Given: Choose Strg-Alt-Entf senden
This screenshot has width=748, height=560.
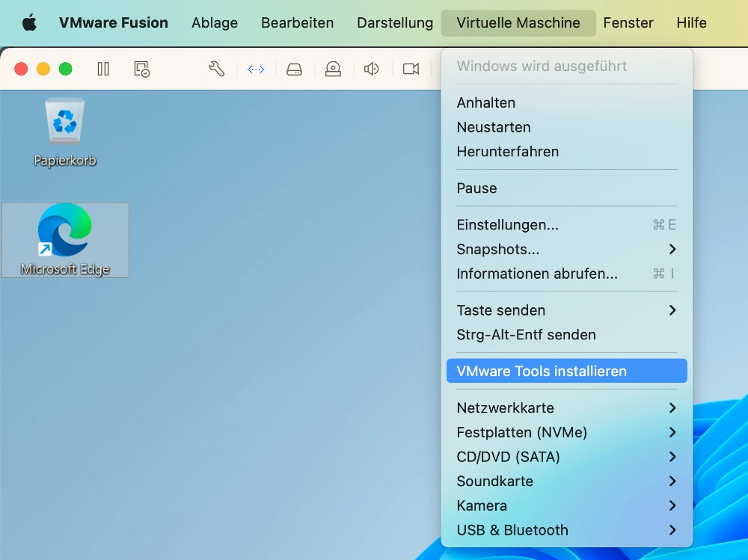Looking at the screenshot, I should pos(567,334).
